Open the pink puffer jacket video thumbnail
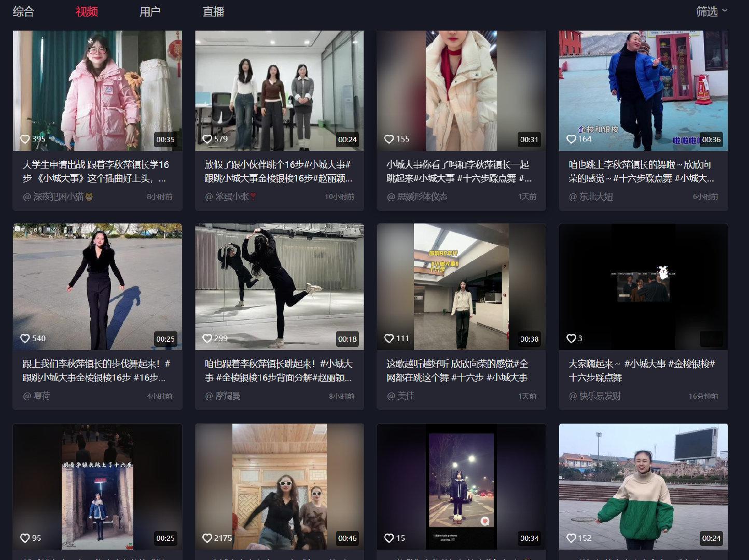This screenshot has height=560, width=749. (98, 91)
